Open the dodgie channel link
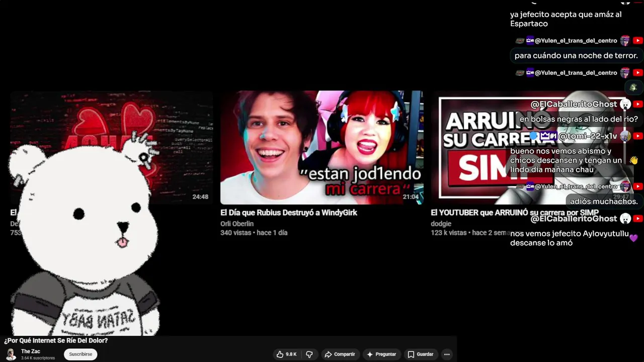Screen dimensions: 644x362 [x=441, y=224]
